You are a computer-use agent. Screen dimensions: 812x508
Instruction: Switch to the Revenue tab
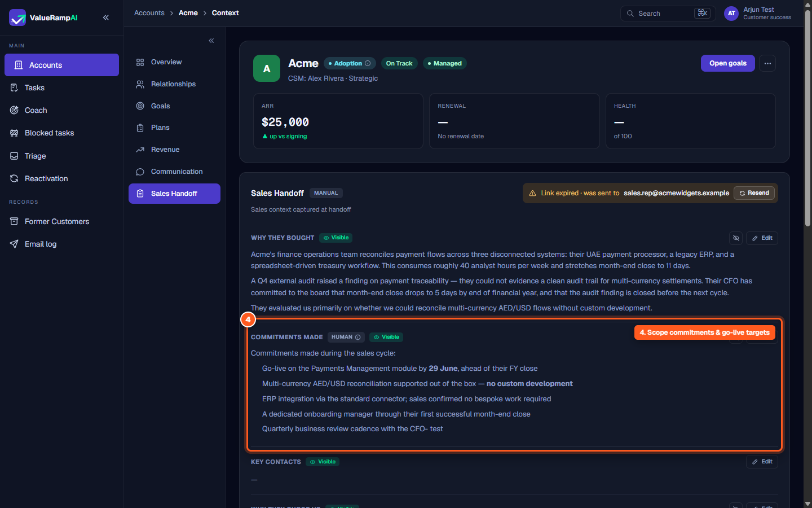(x=174, y=150)
